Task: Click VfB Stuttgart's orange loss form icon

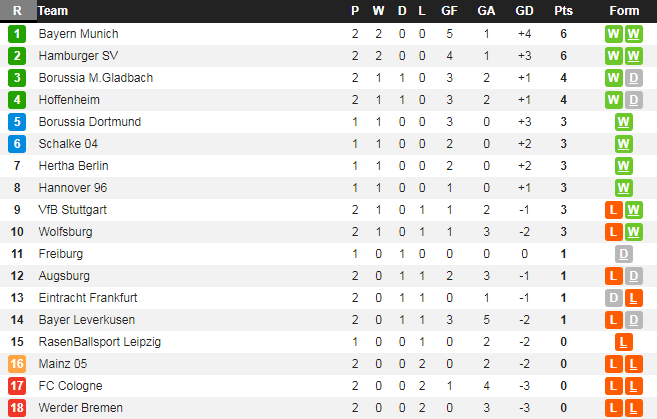Action: point(614,210)
